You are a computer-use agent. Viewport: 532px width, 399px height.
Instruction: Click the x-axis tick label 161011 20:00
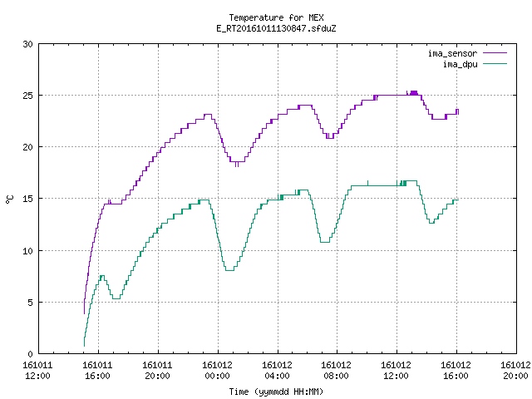pyautogui.click(x=157, y=371)
